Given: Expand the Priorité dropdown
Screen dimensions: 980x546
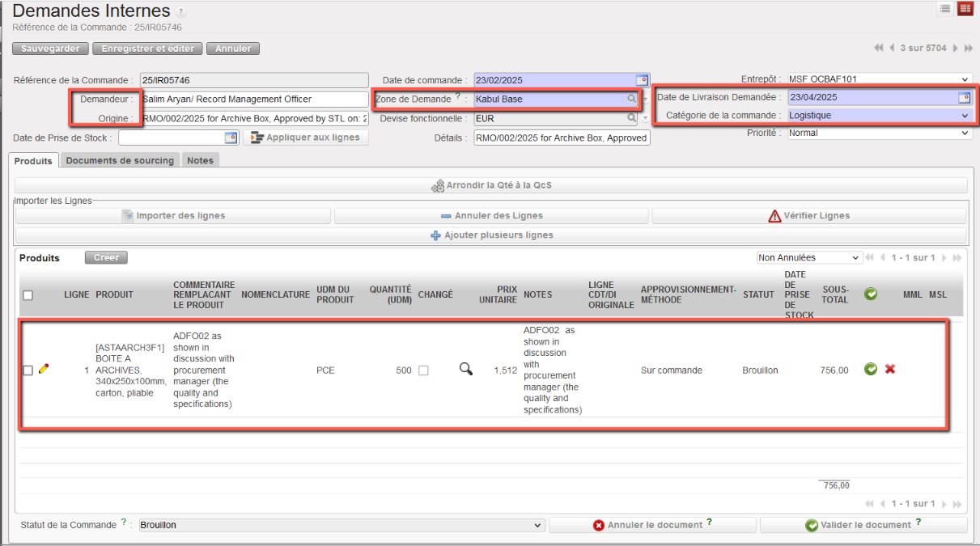Looking at the screenshot, I should (879, 133).
